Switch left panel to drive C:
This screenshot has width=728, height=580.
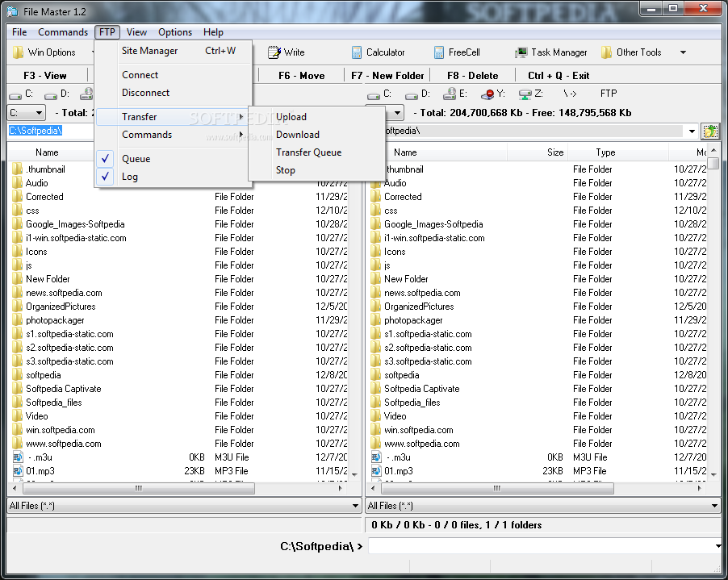pos(21,94)
